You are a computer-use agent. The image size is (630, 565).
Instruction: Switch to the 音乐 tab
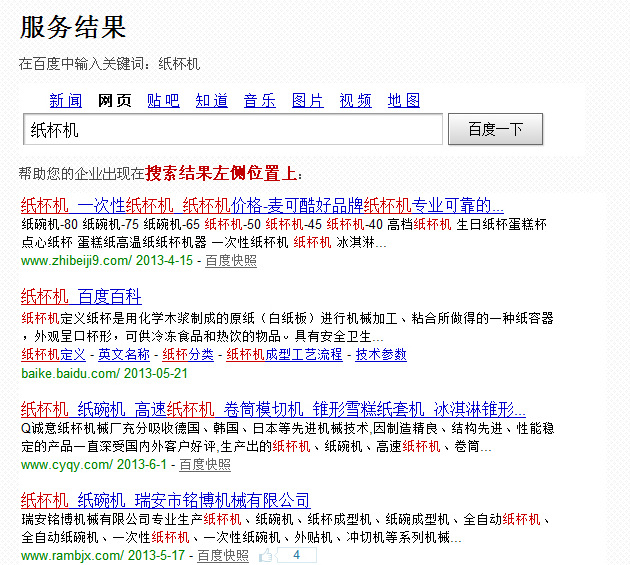260,100
